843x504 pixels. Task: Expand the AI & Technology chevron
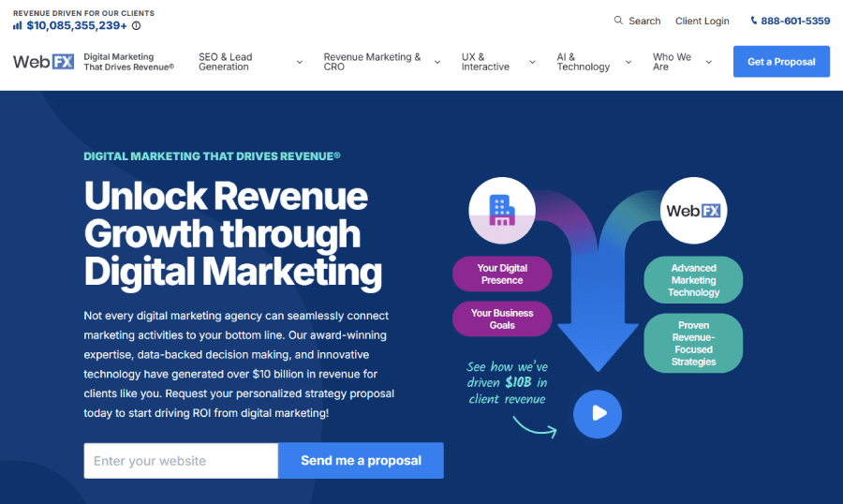628,63
